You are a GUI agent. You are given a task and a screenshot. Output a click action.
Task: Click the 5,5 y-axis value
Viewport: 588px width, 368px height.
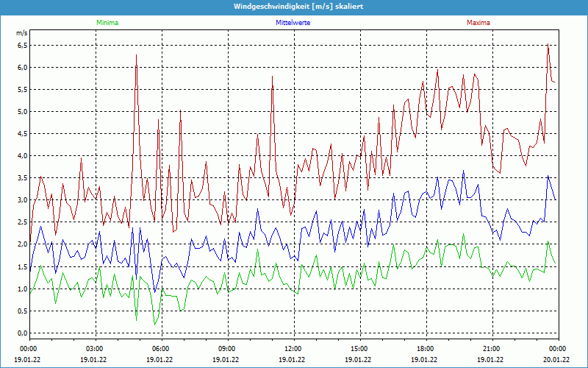coord(22,90)
